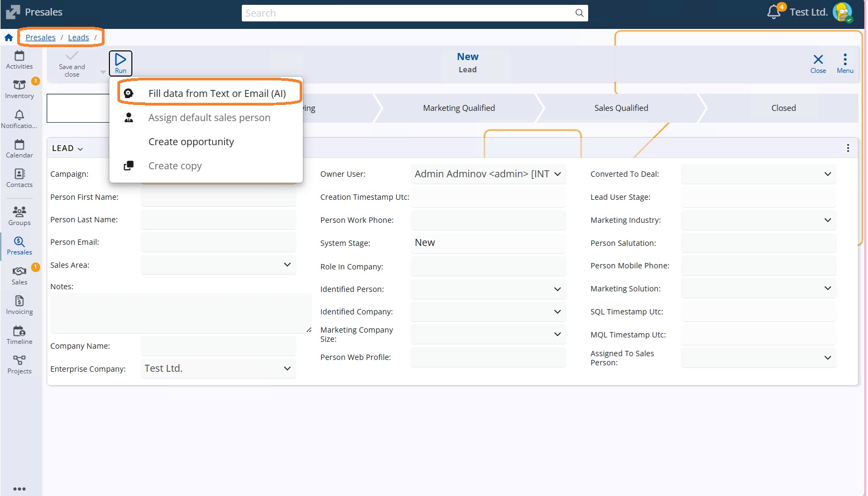868x496 pixels.
Task: Open the LEAD section options kebab
Action: 848,148
